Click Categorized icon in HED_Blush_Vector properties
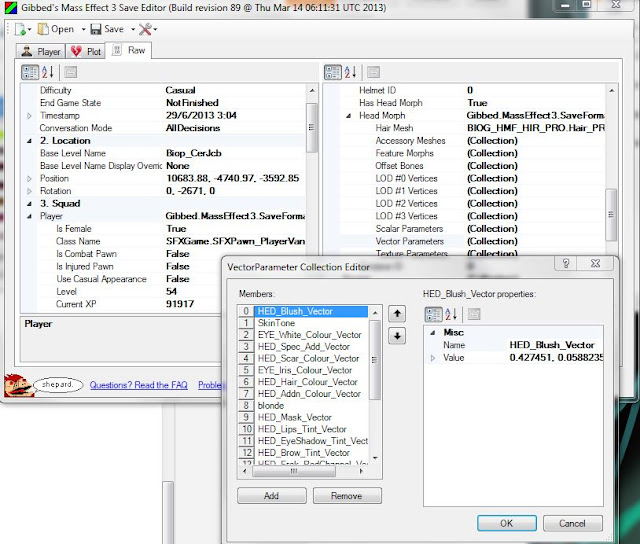 point(433,314)
